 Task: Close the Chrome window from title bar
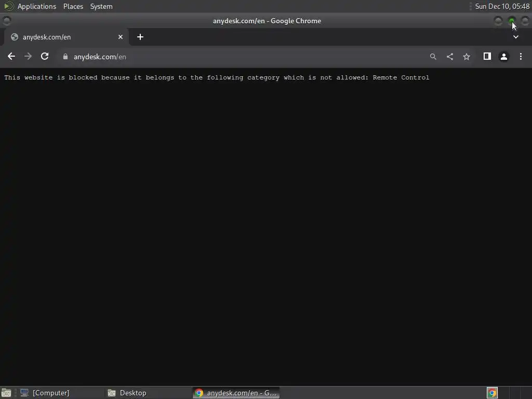525,21
